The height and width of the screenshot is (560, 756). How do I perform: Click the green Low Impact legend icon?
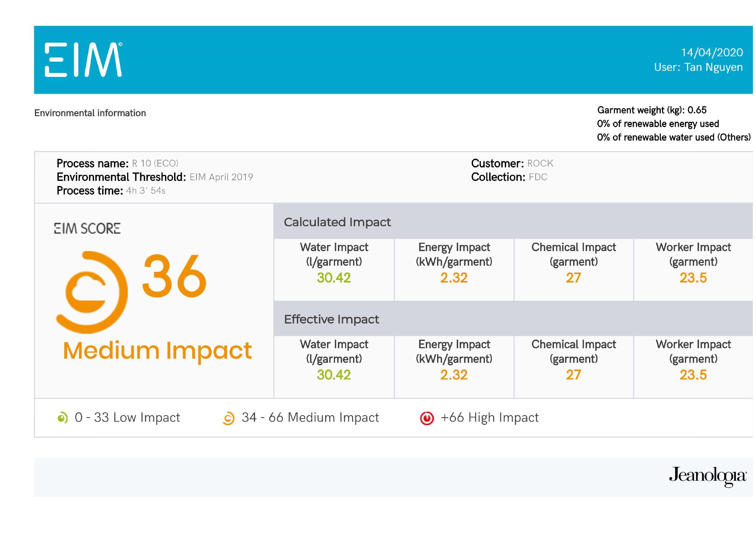(x=62, y=418)
